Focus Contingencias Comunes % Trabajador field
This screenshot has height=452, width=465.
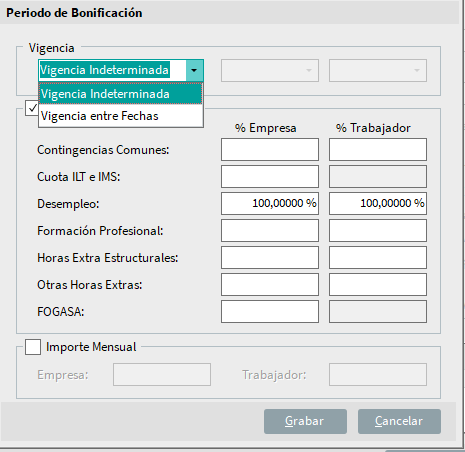click(x=378, y=149)
